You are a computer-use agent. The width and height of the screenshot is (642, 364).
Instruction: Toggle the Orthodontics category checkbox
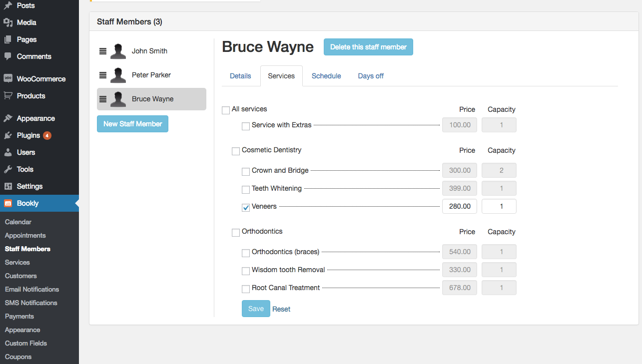[x=236, y=232]
